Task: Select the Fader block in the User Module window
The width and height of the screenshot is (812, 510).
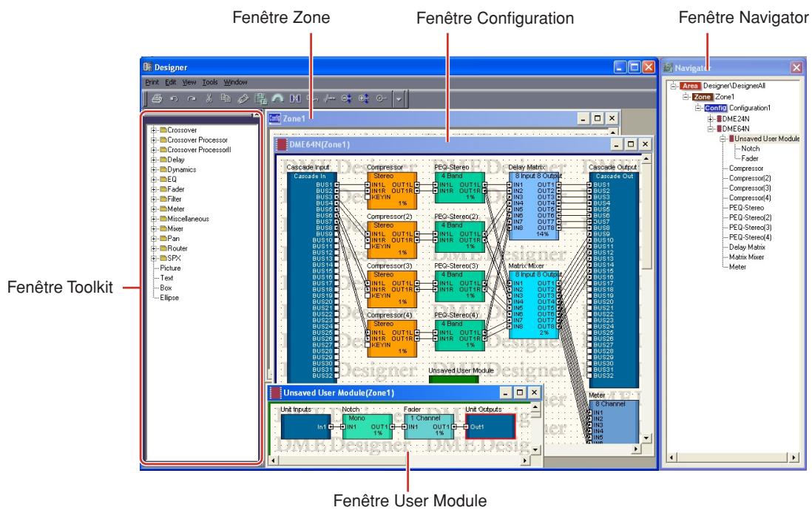Action: point(429,426)
